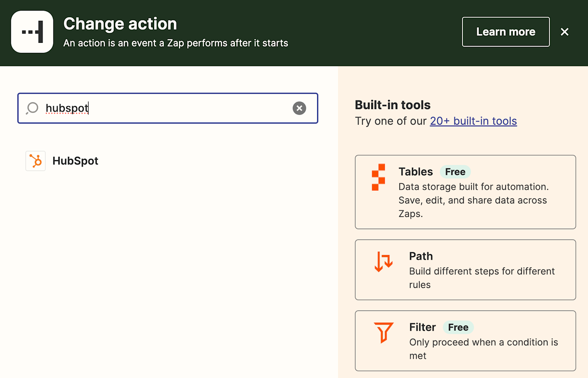Close the Change action dialog
The height and width of the screenshot is (378, 588).
tap(564, 32)
